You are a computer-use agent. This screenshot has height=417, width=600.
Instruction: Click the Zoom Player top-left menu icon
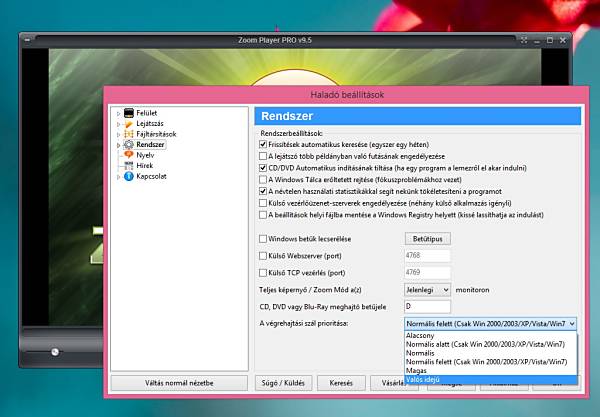pyautogui.click(x=28, y=40)
